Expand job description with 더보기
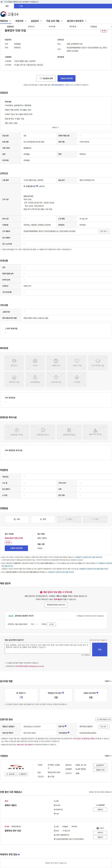The height and width of the screenshot is (868, 112). [56, 127]
